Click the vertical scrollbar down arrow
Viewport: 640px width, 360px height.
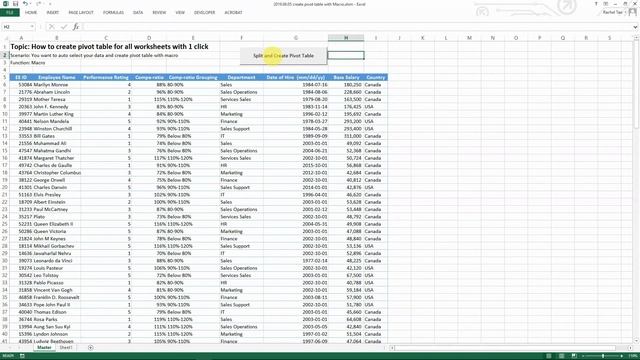[636, 341]
